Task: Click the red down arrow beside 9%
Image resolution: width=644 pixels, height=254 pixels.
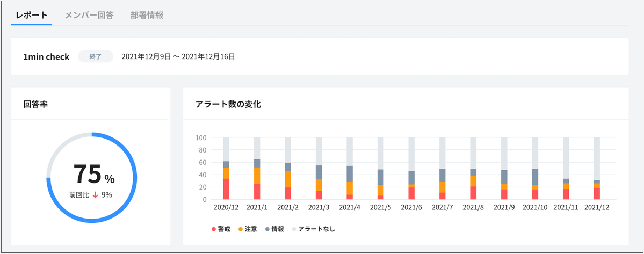Action: click(x=95, y=195)
